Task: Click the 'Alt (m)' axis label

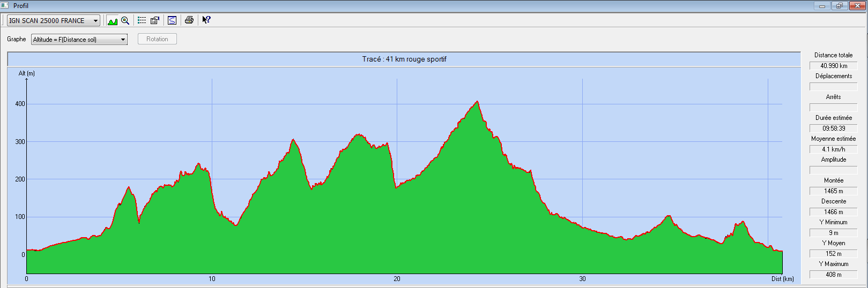Action: pyautogui.click(x=27, y=73)
